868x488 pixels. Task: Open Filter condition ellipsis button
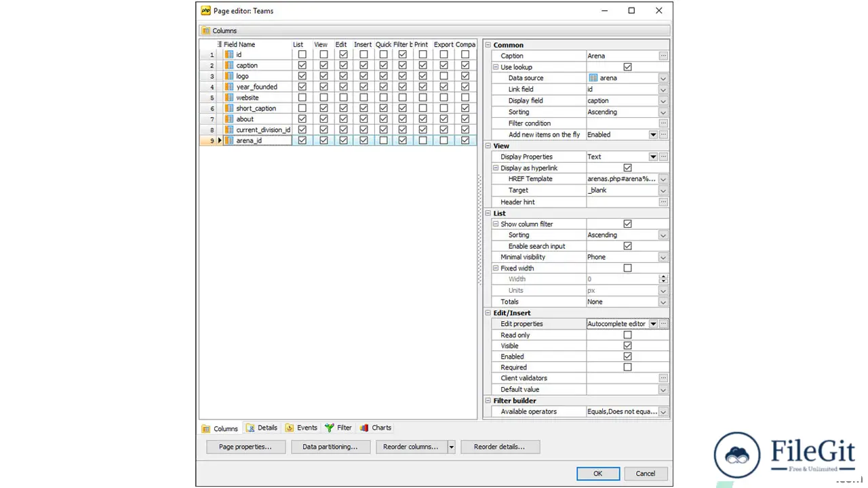663,123
